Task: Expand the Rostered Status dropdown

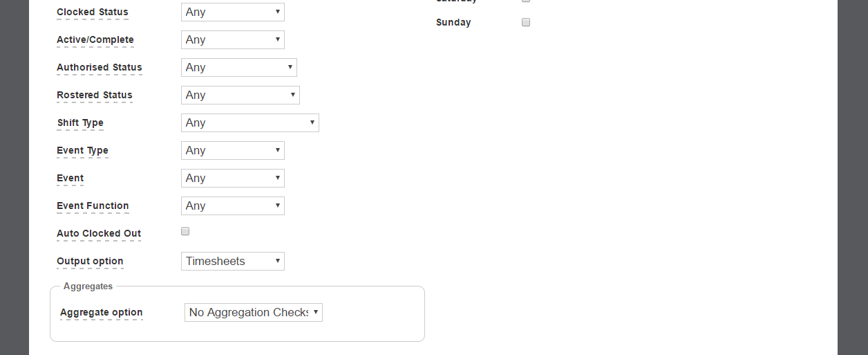Action: pos(240,95)
